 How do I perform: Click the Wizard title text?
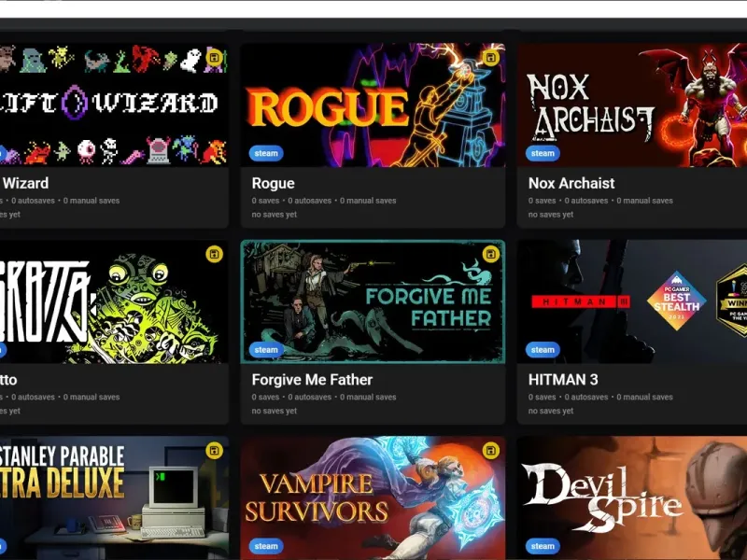pyautogui.click(x=25, y=183)
